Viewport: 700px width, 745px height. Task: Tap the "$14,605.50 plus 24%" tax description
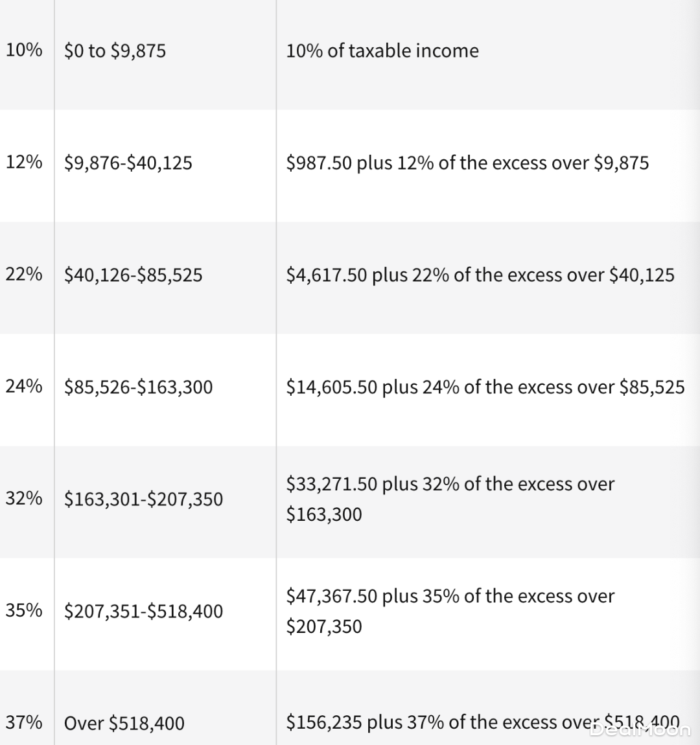(485, 387)
